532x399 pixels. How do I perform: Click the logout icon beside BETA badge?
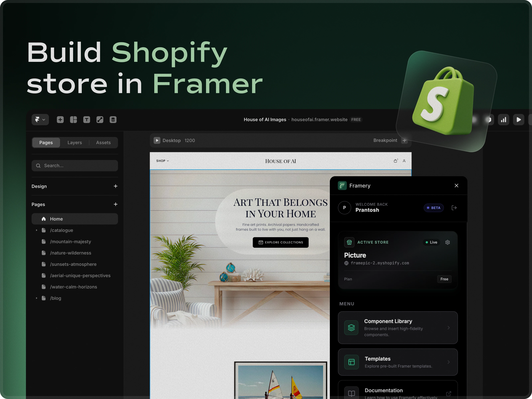pyautogui.click(x=454, y=207)
